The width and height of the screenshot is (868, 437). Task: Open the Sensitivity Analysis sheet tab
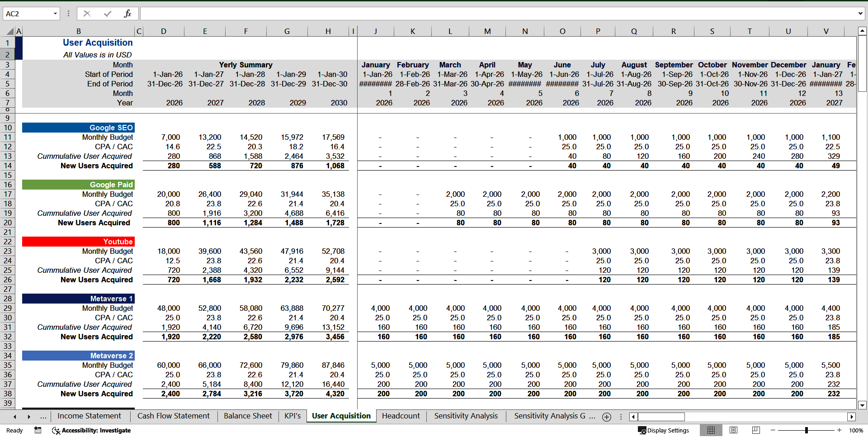click(466, 416)
